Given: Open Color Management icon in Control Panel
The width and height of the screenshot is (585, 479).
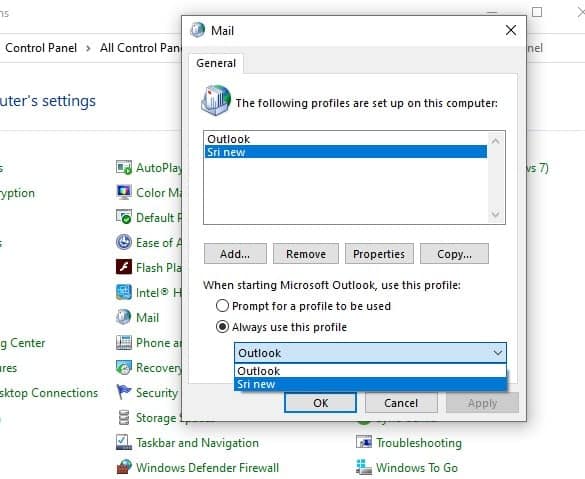Looking at the screenshot, I should coord(123,192).
